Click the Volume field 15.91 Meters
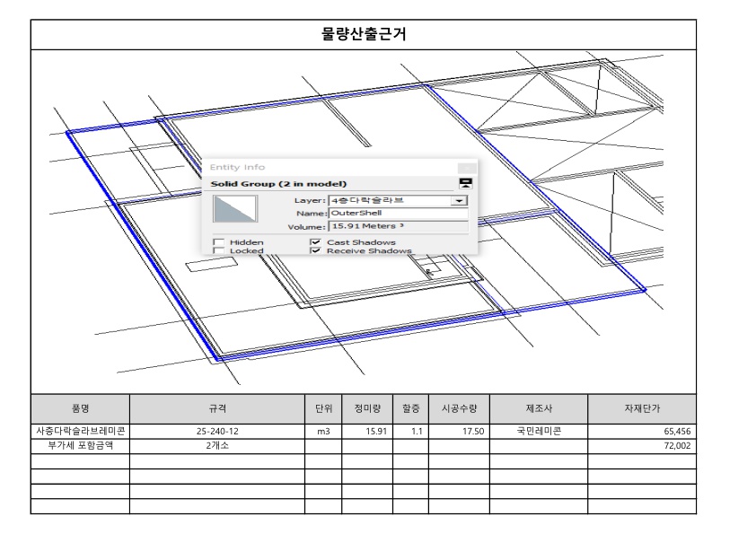This screenshot has height=534, width=756. tap(399, 226)
